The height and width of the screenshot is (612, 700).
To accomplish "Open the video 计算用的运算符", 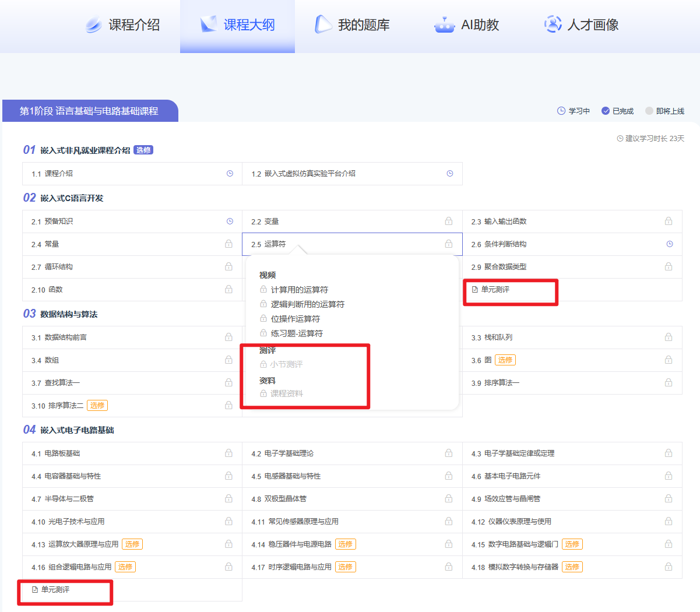I will [x=299, y=290].
